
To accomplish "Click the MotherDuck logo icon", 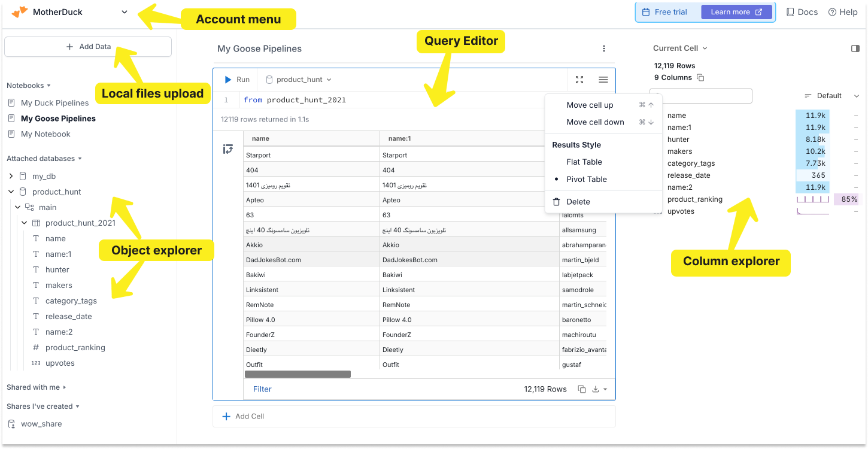I will tap(20, 11).
